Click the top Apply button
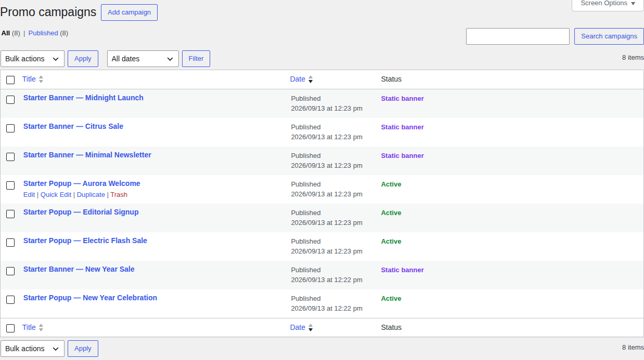Viewport: 644px width, 360px height. pyautogui.click(x=83, y=59)
